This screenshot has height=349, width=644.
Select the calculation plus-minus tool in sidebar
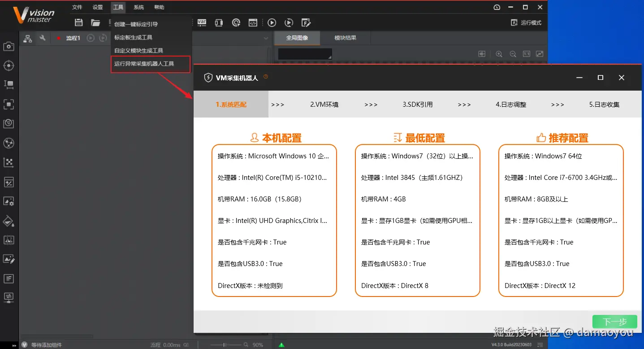click(x=9, y=182)
